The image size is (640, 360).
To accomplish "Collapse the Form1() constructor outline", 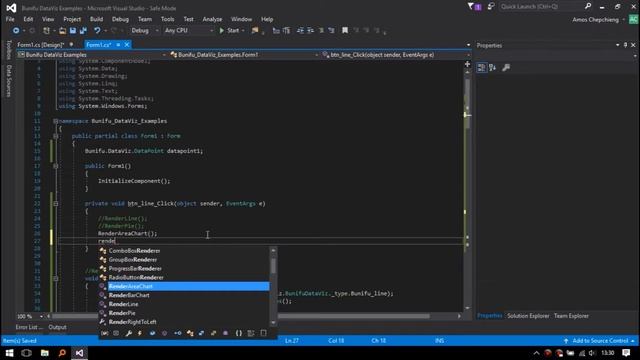I will 56,166.
